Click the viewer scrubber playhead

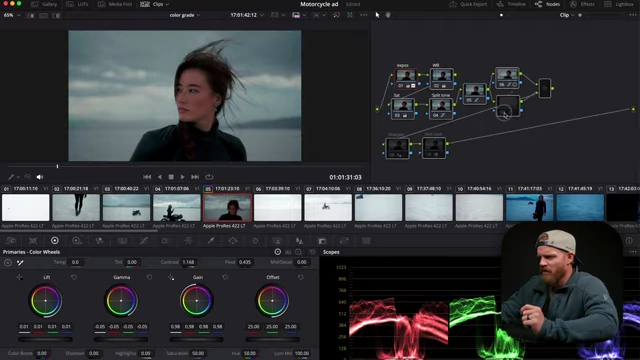tap(57, 167)
